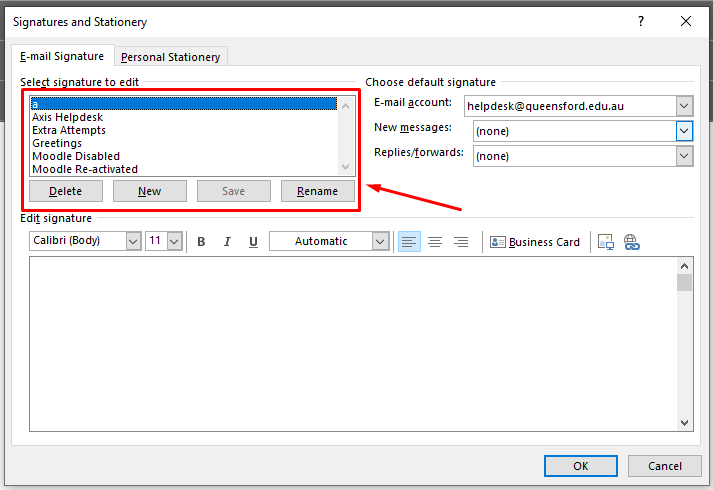Open the Help question mark
The image size is (713, 490).
click(x=641, y=21)
